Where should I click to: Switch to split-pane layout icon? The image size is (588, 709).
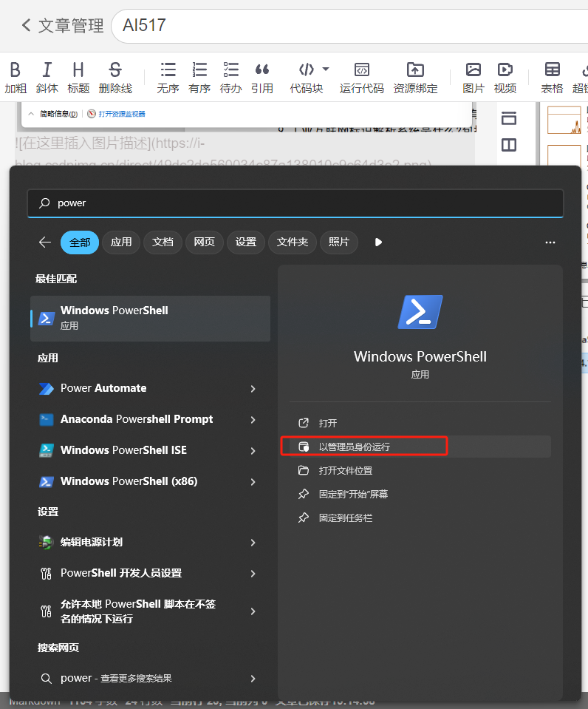point(509,145)
